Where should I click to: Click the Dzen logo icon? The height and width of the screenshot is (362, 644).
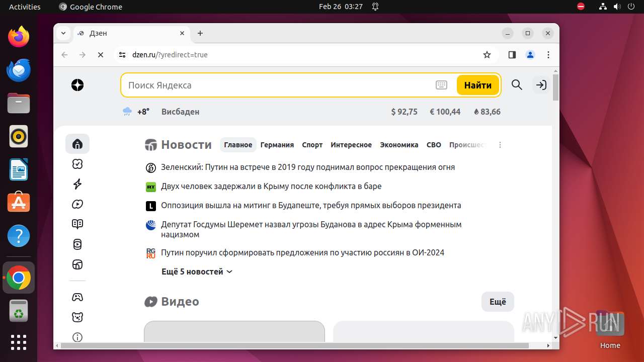(x=77, y=85)
